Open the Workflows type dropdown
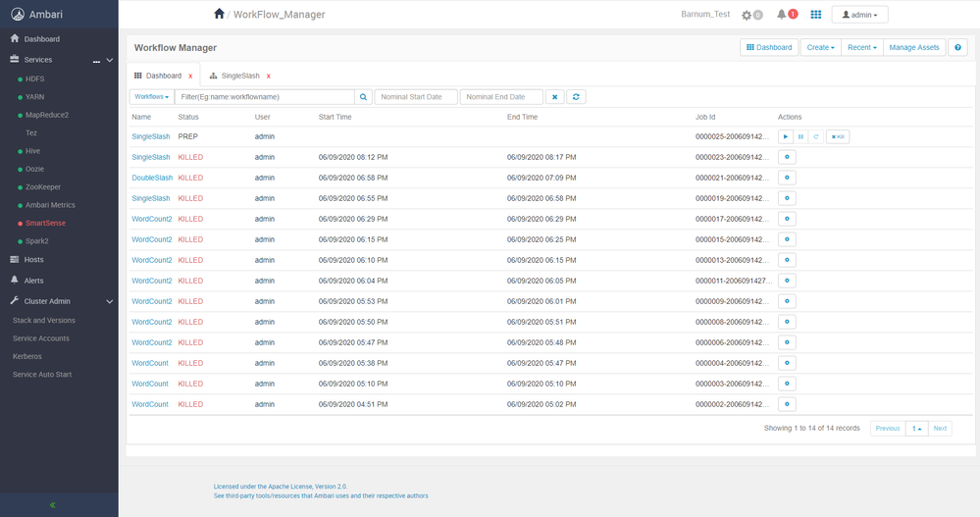 pos(152,97)
